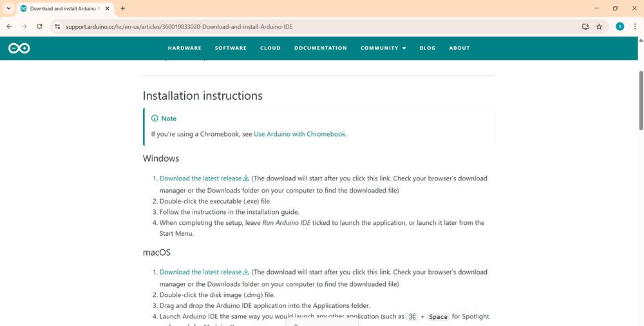Screen dimensions: 644x326
Task: Open the Blog menu item
Action: point(427,48)
